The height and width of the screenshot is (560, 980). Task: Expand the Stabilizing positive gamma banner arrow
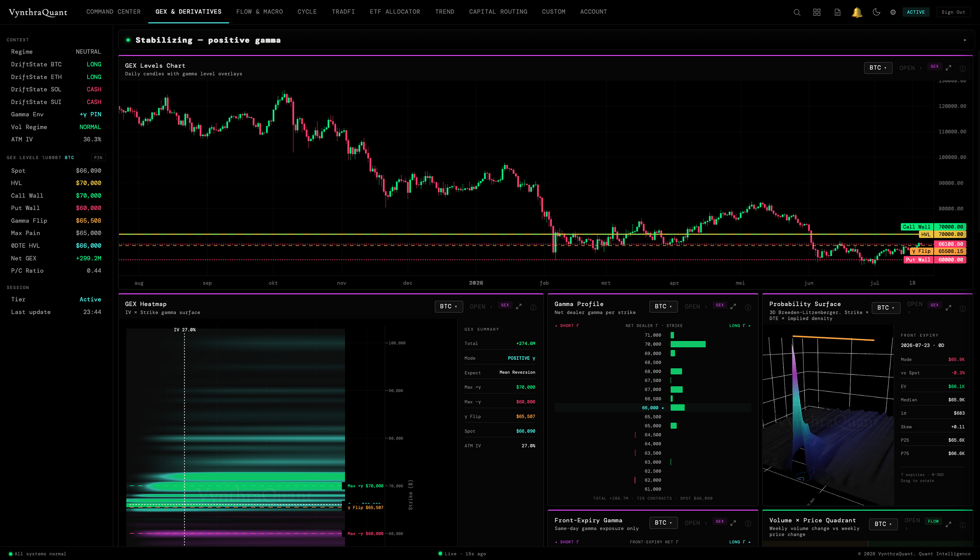click(x=965, y=40)
